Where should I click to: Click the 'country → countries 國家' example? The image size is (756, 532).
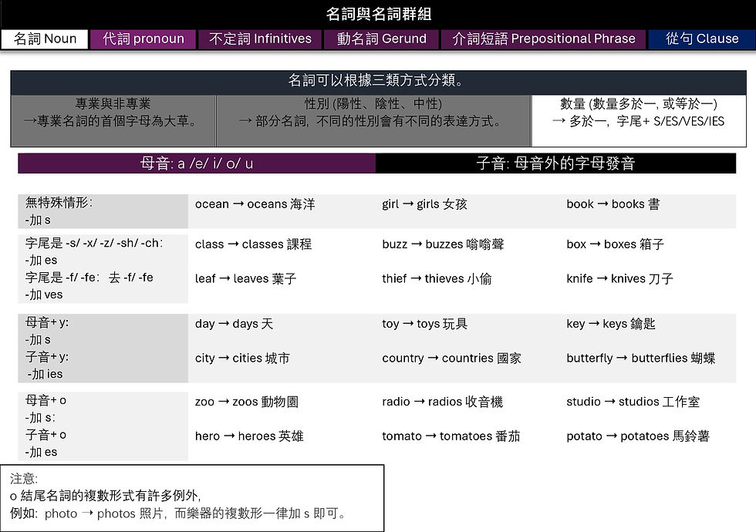[x=452, y=359]
